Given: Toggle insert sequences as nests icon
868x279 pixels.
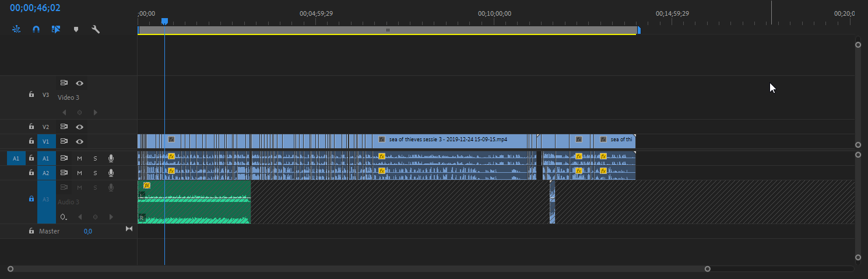Looking at the screenshot, I should pos(16,29).
